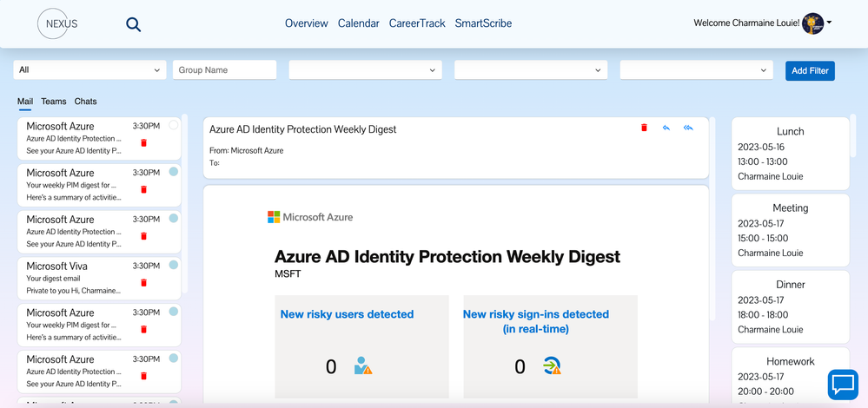Viewport: 868px width, 408px height.
Task: Delete the first mail in the list
Action: tap(144, 142)
